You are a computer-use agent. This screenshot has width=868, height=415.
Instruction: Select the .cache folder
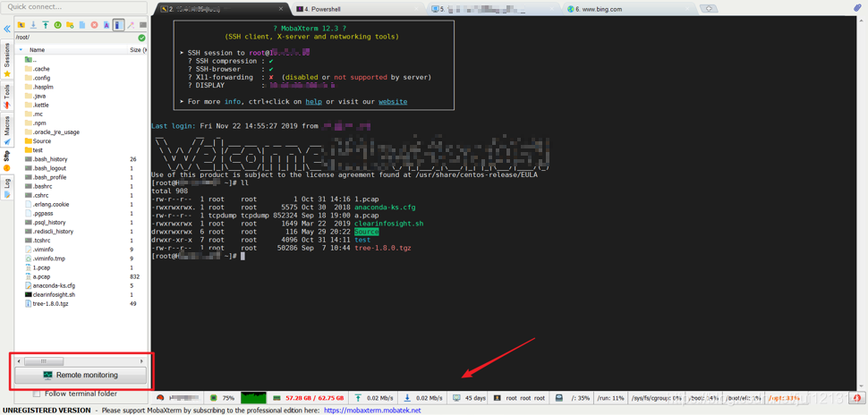pyautogui.click(x=38, y=69)
